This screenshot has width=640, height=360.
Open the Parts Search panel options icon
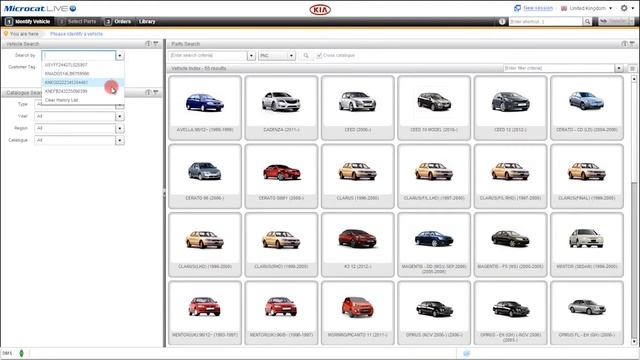click(632, 44)
